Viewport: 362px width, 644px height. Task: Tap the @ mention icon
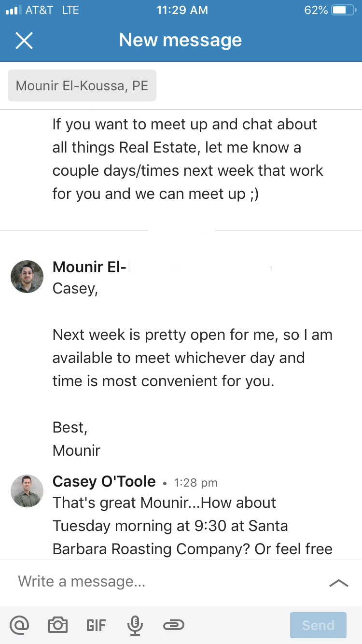(19, 625)
